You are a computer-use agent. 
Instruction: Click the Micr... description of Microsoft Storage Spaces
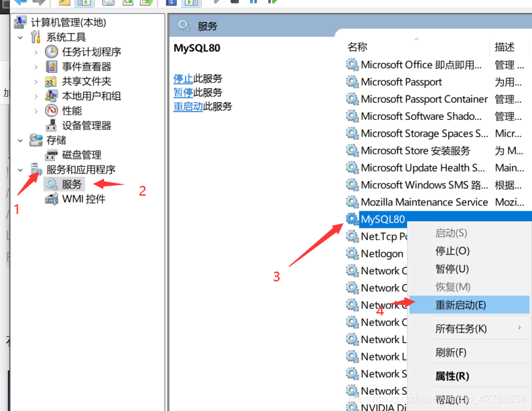[x=508, y=134]
